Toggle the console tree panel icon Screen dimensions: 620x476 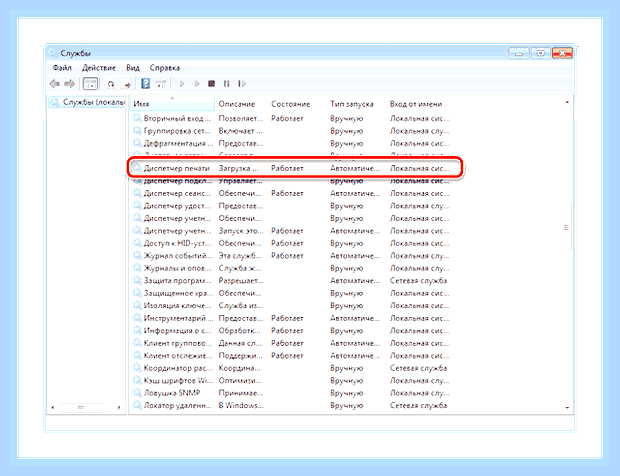point(91,84)
